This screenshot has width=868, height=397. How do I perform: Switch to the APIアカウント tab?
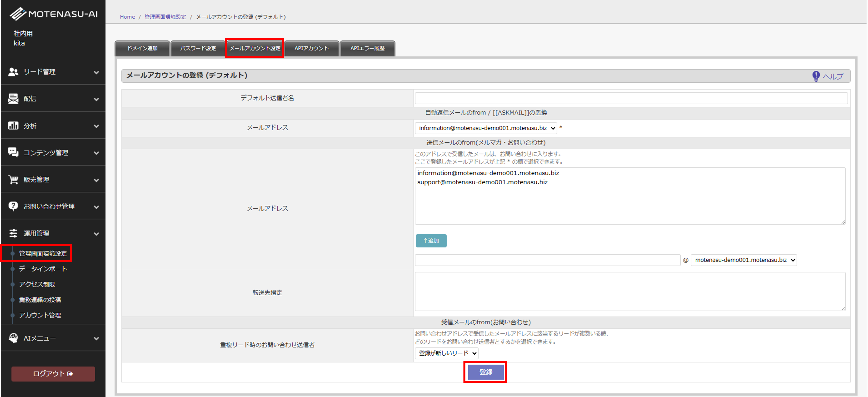311,49
